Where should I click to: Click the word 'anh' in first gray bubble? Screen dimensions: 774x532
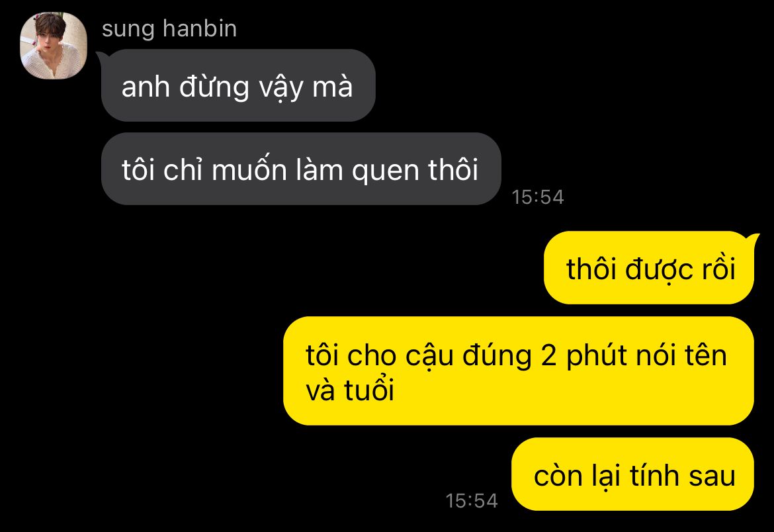coord(146,87)
